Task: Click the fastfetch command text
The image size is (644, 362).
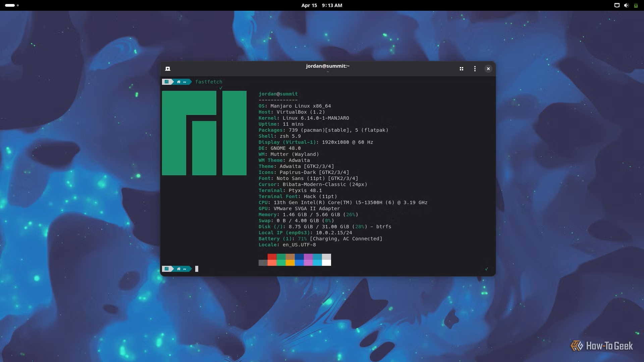Action: click(208, 82)
